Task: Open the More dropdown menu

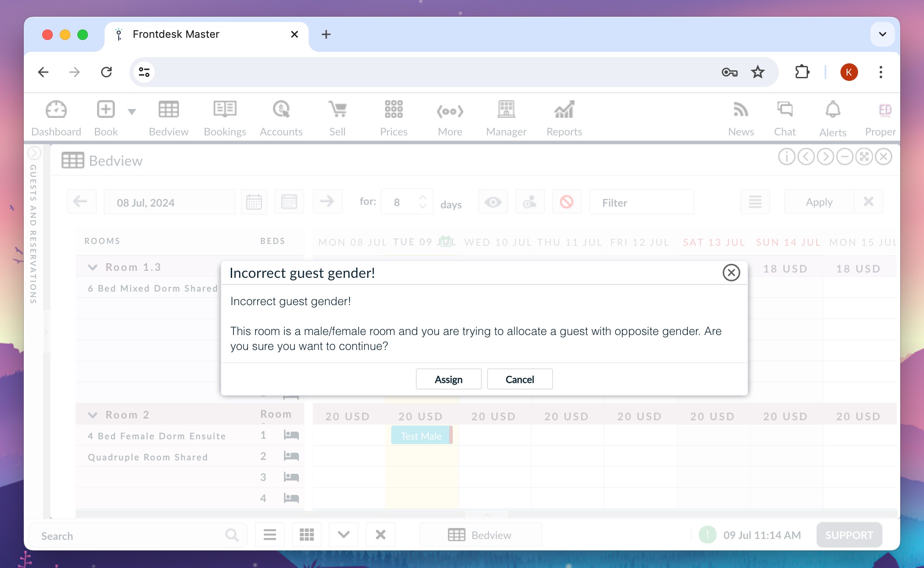Action: (449, 117)
